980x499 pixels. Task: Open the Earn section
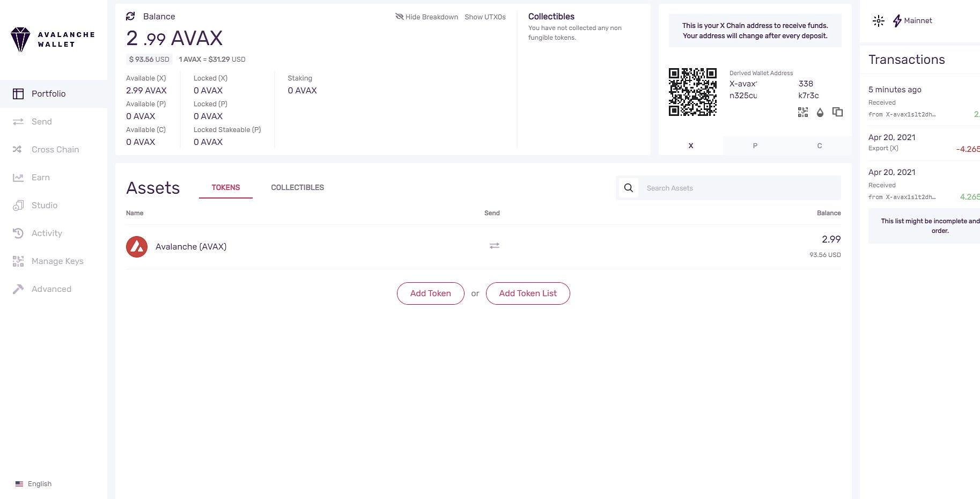(x=54, y=178)
